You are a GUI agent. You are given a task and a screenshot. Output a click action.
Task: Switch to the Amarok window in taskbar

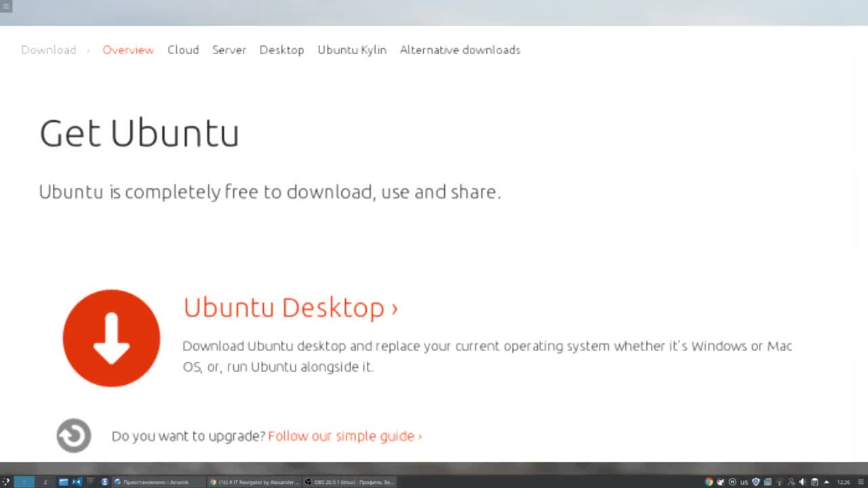159,482
